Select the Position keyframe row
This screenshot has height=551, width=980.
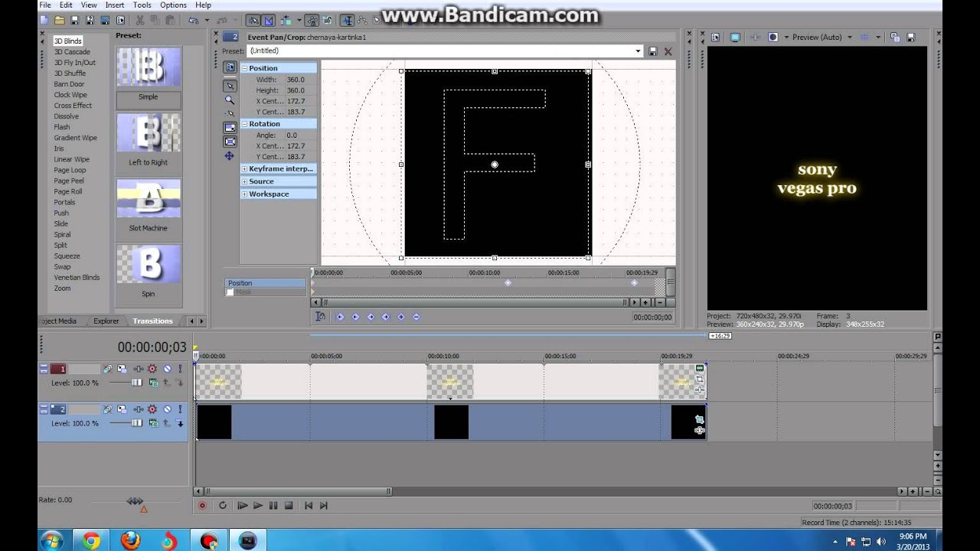point(265,283)
